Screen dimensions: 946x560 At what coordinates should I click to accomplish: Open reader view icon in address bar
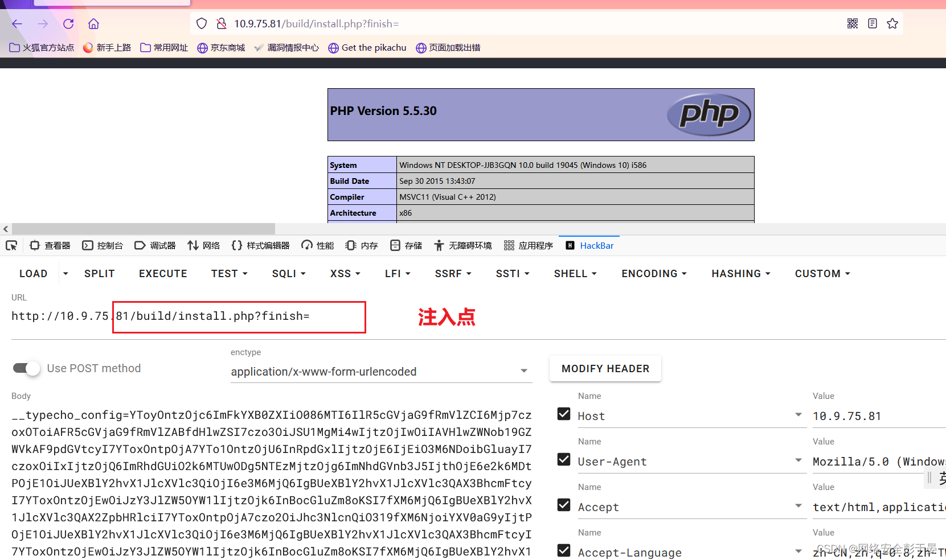873,23
